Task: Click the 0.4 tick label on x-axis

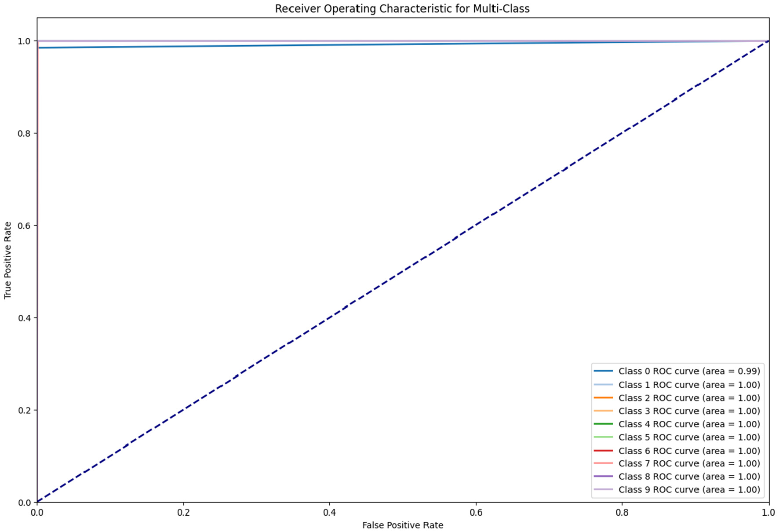Action: tap(330, 513)
